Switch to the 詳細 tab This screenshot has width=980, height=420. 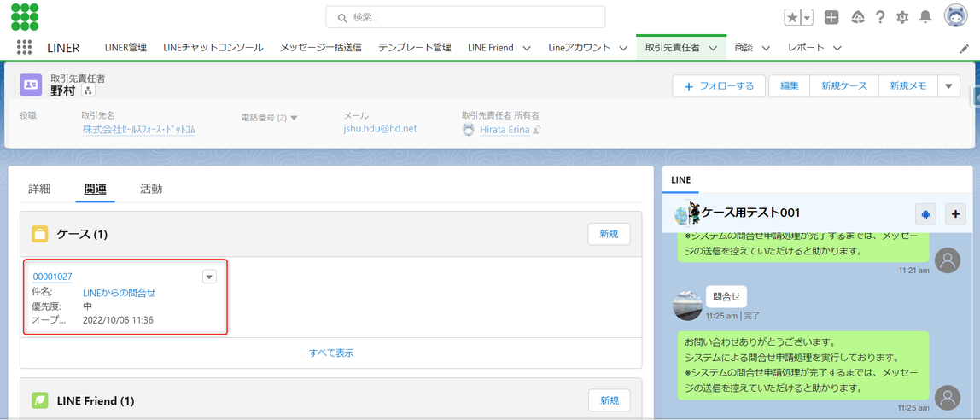point(39,189)
